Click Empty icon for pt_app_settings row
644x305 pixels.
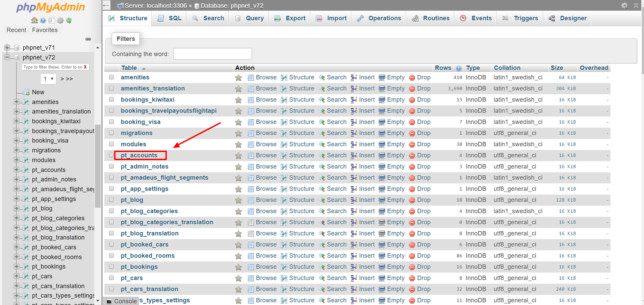pos(382,189)
